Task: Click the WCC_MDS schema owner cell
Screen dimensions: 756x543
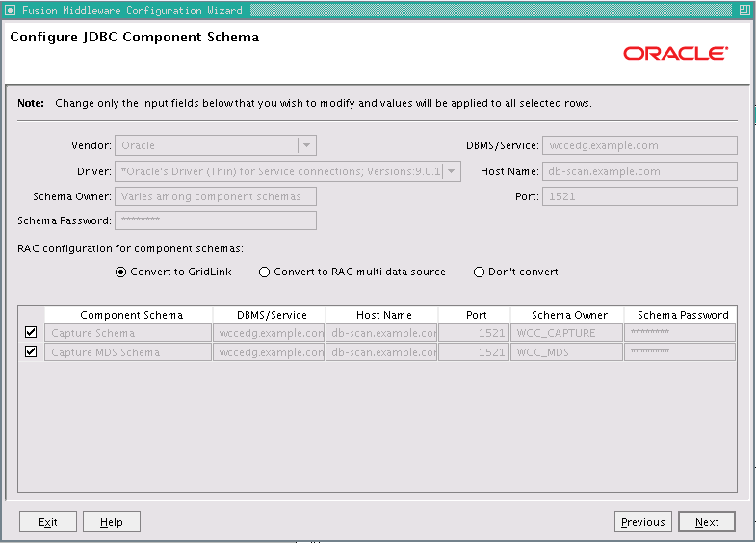Action: point(567,352)
